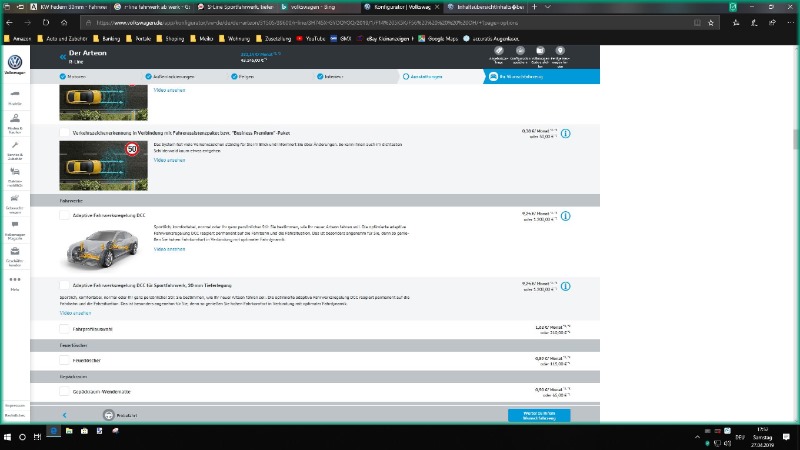This screenshot has width=800, height=450.
Task: Open info icon for DCC Sportfahrwerk option
Action: 565,286
